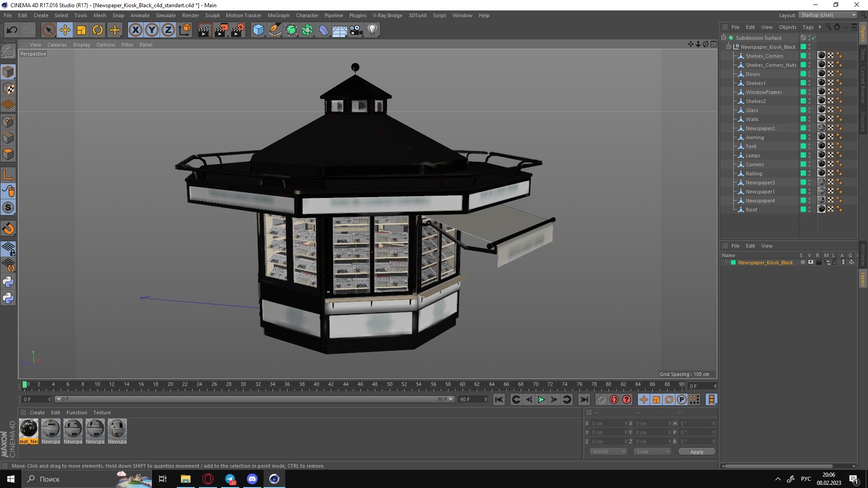Toggle visibility dots for Glass object
The height and width of the screenshot is (488, 868).
810,110
